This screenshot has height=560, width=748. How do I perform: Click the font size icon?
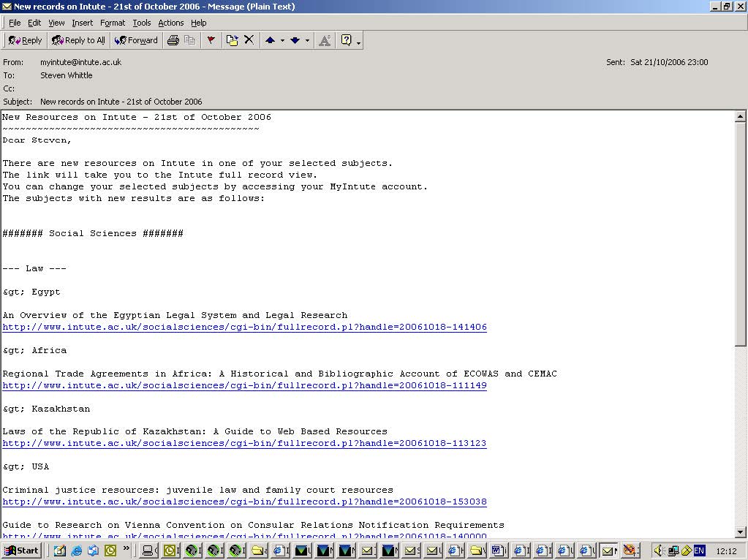(x=325, y=40)
